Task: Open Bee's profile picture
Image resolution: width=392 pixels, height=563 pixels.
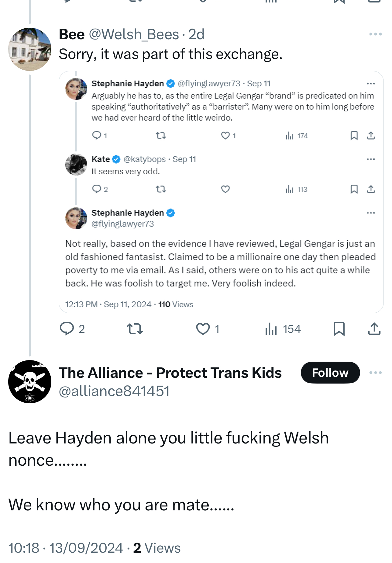Action: click(x=30, y=49)
